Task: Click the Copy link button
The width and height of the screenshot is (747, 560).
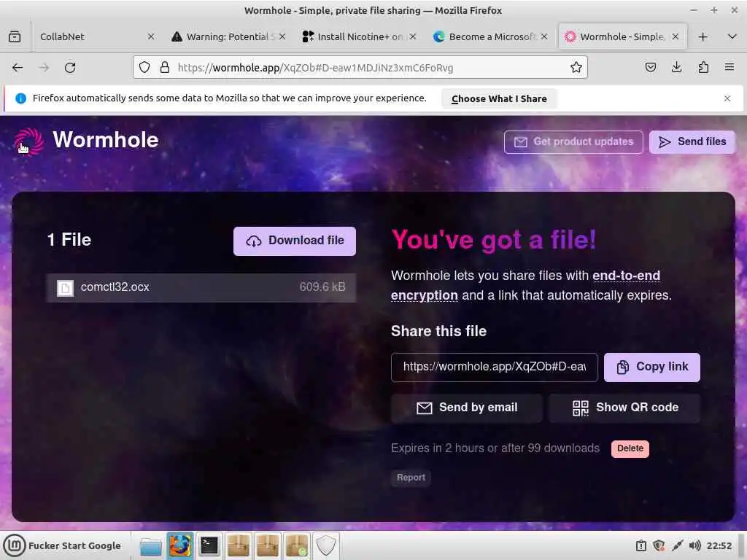Action: coord(651,367)
